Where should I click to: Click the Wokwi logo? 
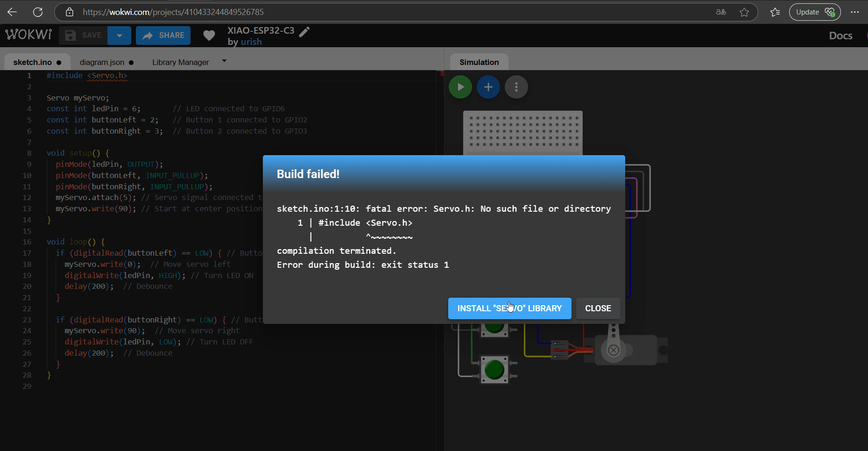tap(28, 35)
